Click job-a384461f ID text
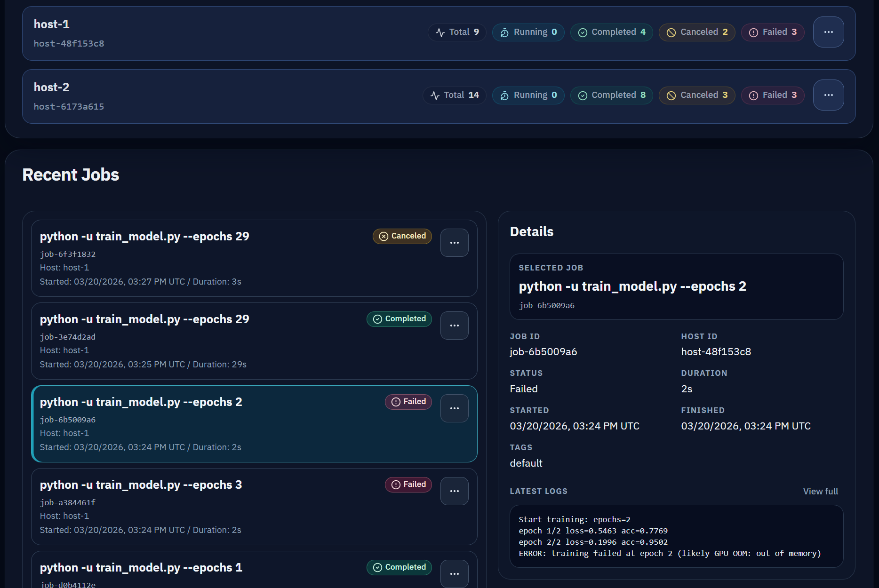Image resolution: width=879 pixels, height=588 pixels. [x=68, y=502]
